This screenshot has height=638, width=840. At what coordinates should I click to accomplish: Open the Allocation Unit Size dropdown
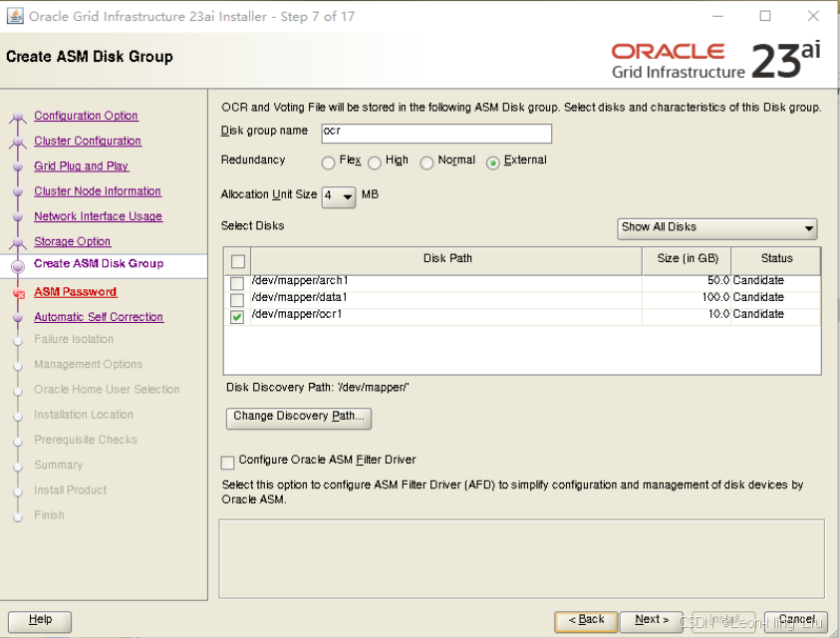tap(339, 196)
